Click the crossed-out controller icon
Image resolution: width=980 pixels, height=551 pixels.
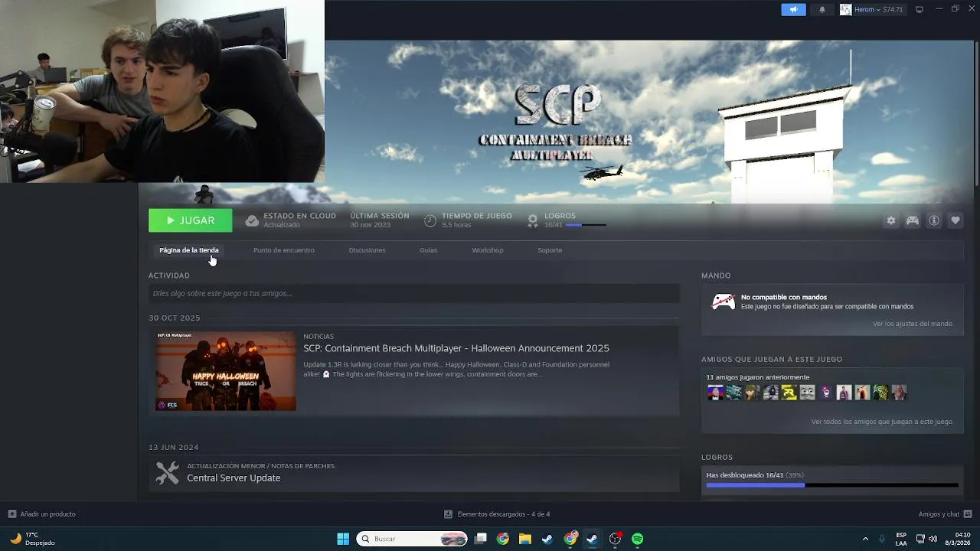[724, 302]
